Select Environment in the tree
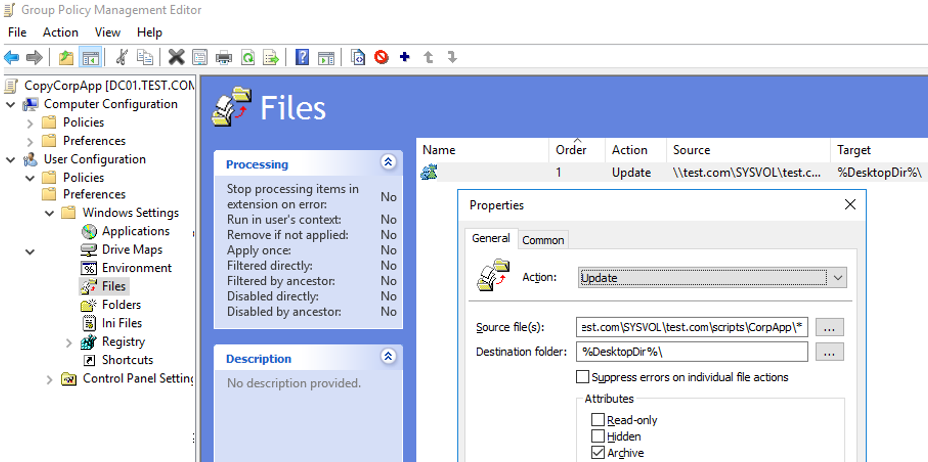 tap(137, 268)
